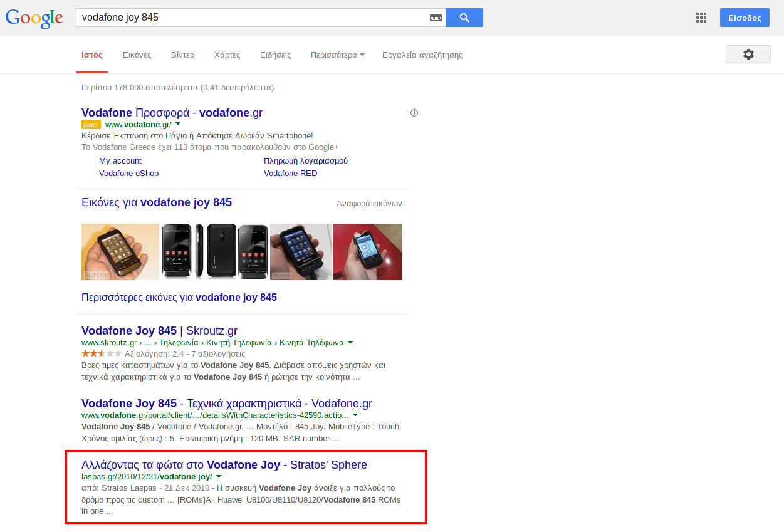Open the Vodafone RED sitelink
Image resolution: width=784 pixels, height=532 pixels.
[291, 174]
